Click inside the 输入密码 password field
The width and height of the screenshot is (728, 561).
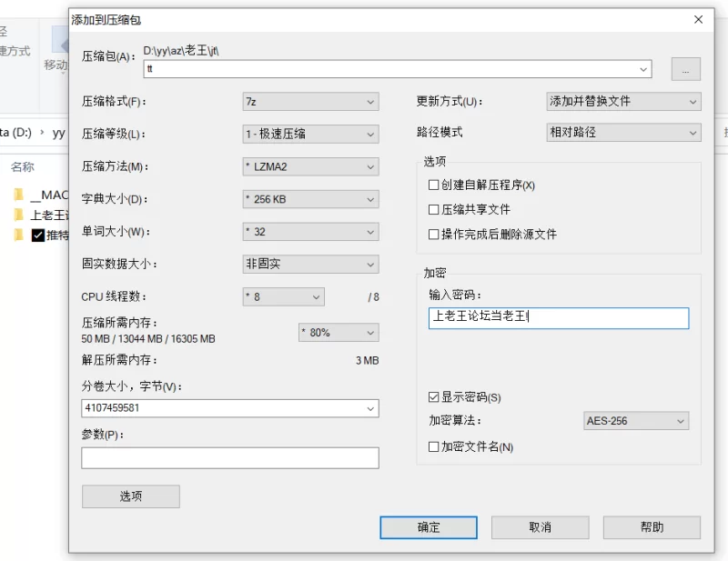click(559, 317)
